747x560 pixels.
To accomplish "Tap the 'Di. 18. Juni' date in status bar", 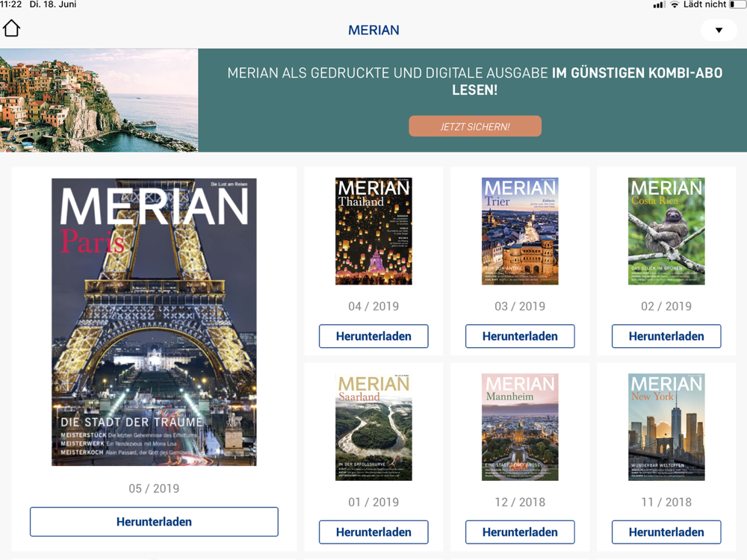I will pyautogui.click(x=53, y=4).
